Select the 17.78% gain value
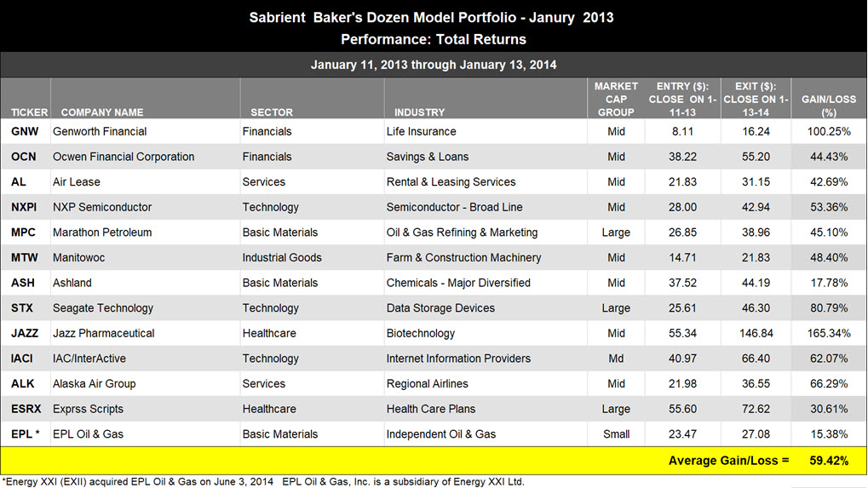 pyautogui.click(x=829, y=284)
